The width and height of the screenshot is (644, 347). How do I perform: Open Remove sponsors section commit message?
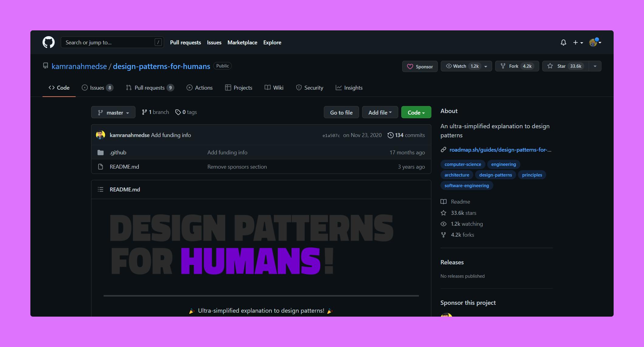coord(237,167)
